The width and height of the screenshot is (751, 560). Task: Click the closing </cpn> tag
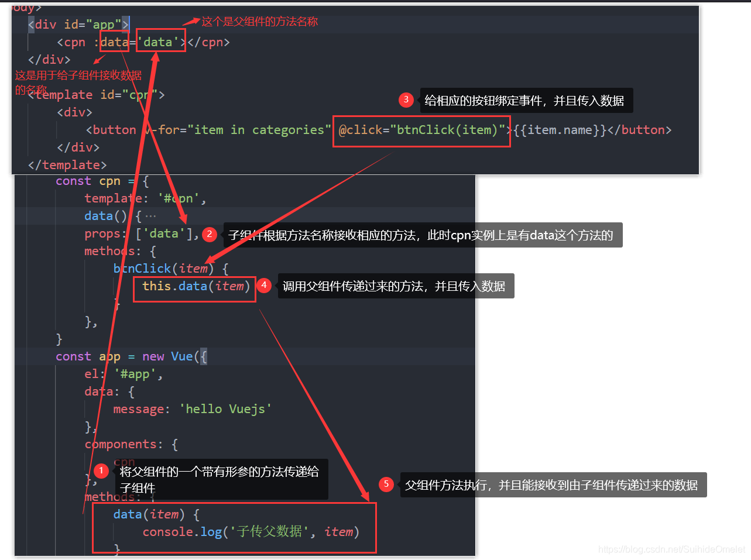(208, 42)
